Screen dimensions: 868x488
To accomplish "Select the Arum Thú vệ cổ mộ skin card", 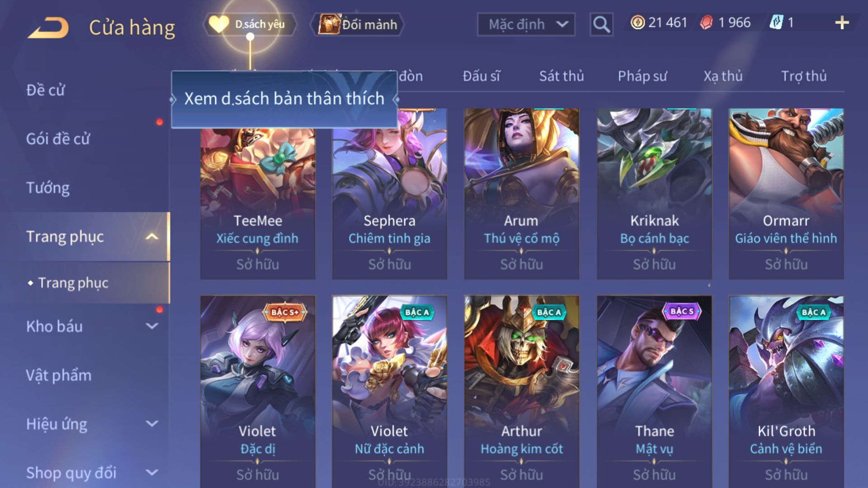I will pos(521,193).
